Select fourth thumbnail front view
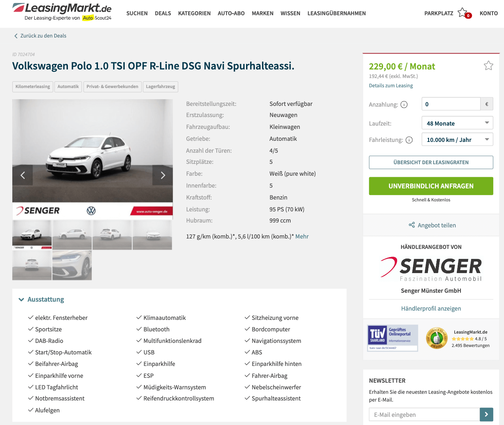 152,235
